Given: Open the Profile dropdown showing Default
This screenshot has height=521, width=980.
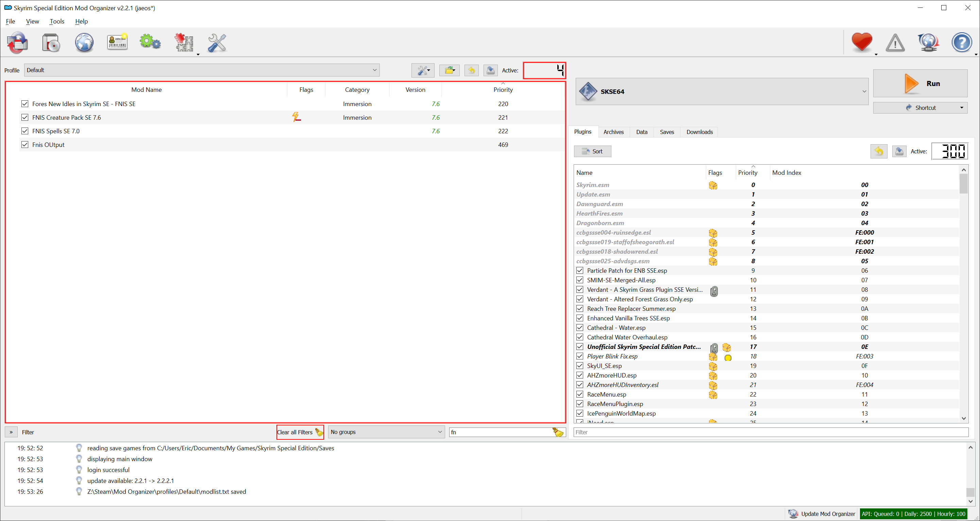Looking at the screenshot, I should pyautogui.click(x=202, y=70).
